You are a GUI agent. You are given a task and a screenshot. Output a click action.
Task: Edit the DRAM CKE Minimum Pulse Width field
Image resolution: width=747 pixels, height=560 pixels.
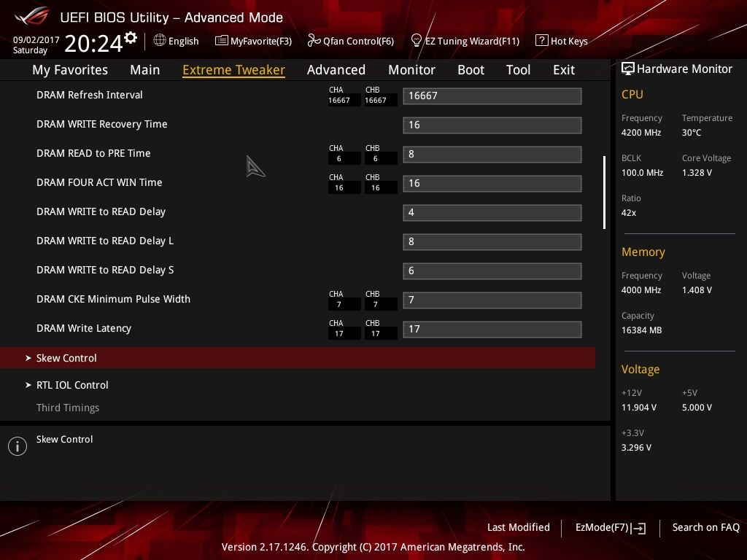(492, 300)
